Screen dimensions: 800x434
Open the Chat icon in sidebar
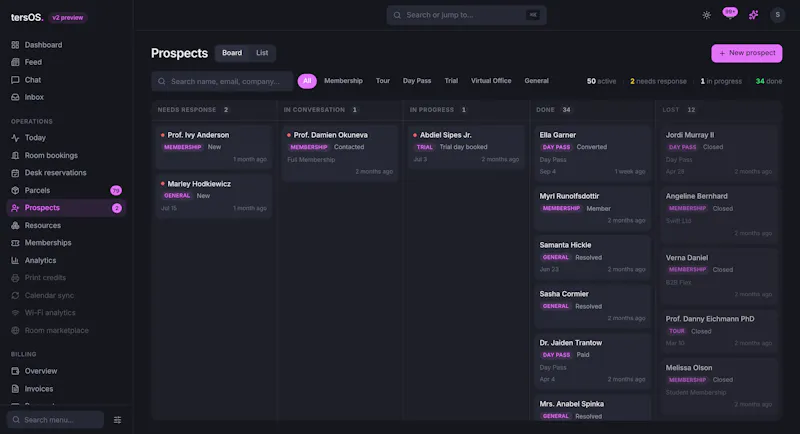[15, 80]
